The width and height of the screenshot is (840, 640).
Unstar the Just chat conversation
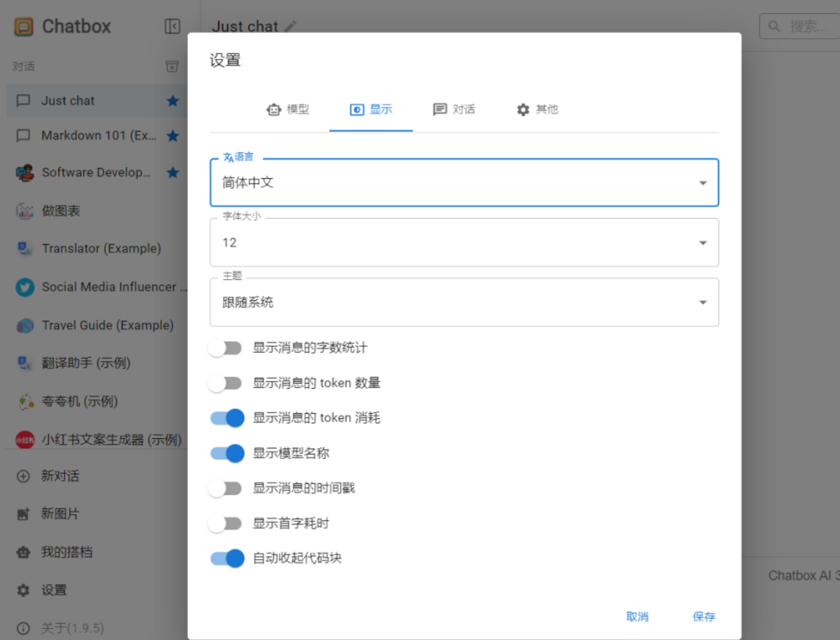click(x=172, y=101)
